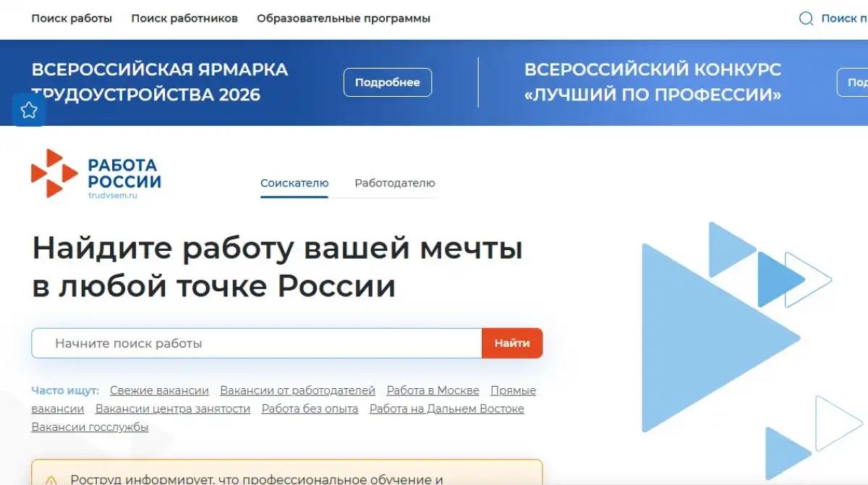
Task: Click the Лучший по профессии contest banner title
Action: click(653, 82)
